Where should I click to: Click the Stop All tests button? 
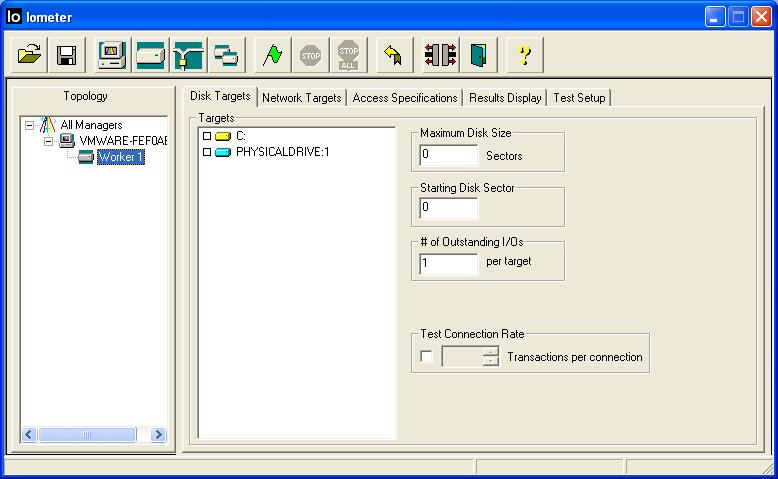point(348,55)
